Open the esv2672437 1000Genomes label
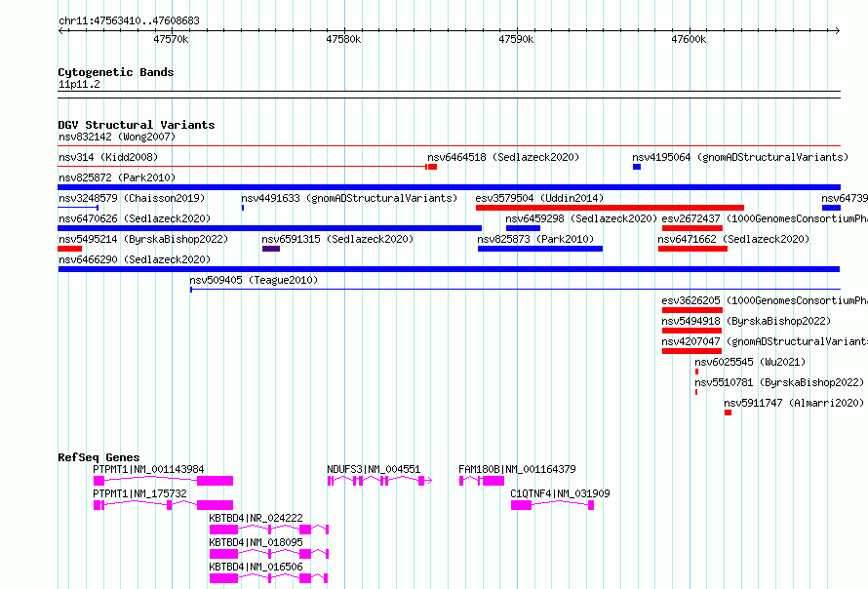 (765, 218)
